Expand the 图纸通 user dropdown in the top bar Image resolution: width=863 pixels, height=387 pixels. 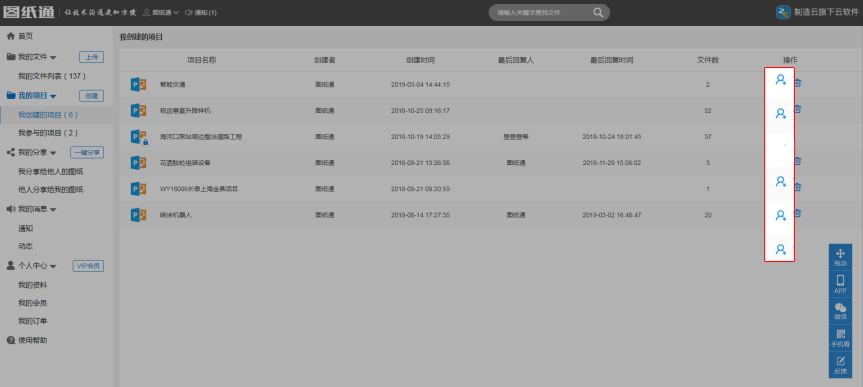(x=161, y=12)
